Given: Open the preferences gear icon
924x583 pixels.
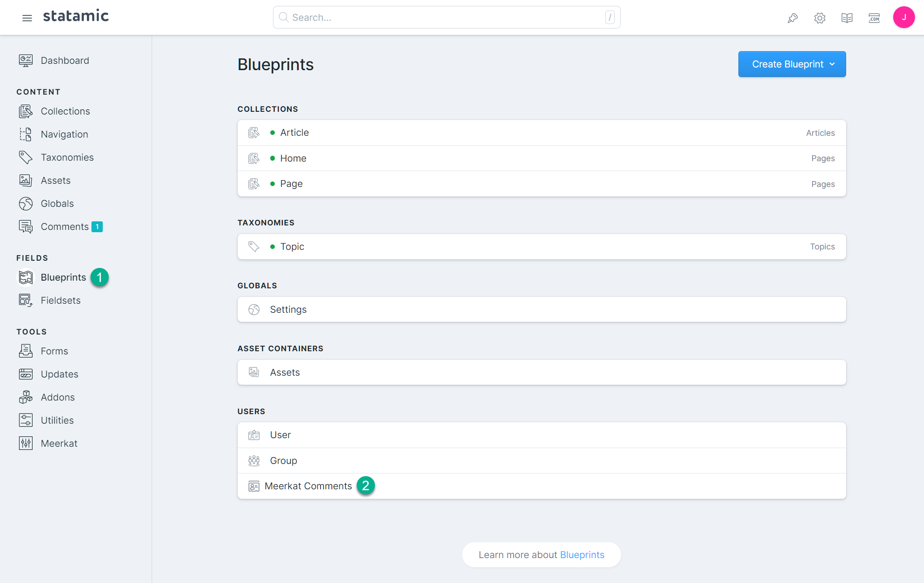Looking at the screenshot, I should 819,18.
